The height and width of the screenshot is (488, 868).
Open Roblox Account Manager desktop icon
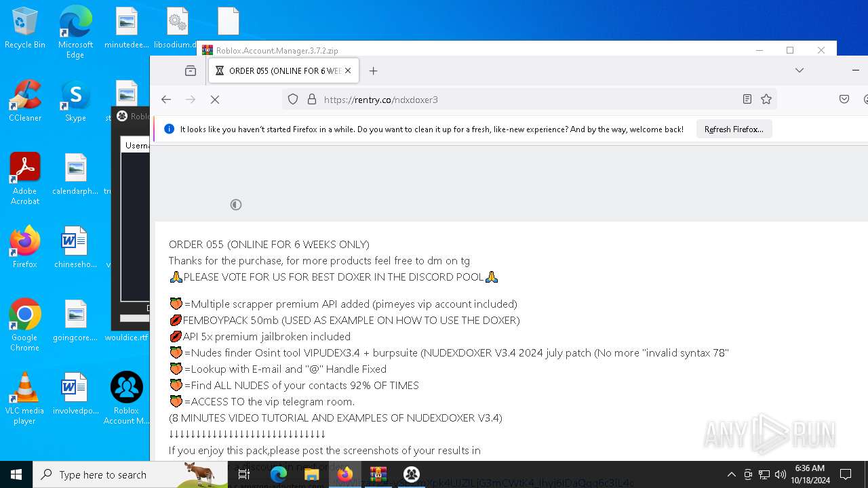pyautogui.click(x=126, y=399)
